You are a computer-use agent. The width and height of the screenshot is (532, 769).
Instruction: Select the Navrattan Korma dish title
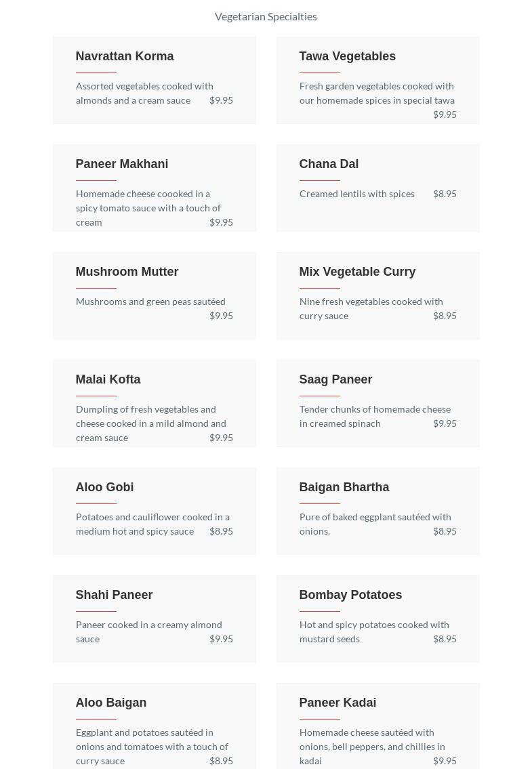coord(125,56)
